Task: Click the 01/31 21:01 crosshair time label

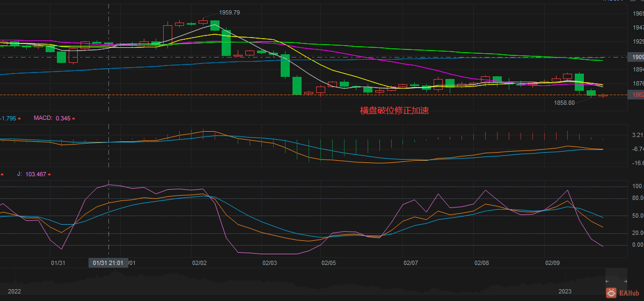Action: (109, 263)
